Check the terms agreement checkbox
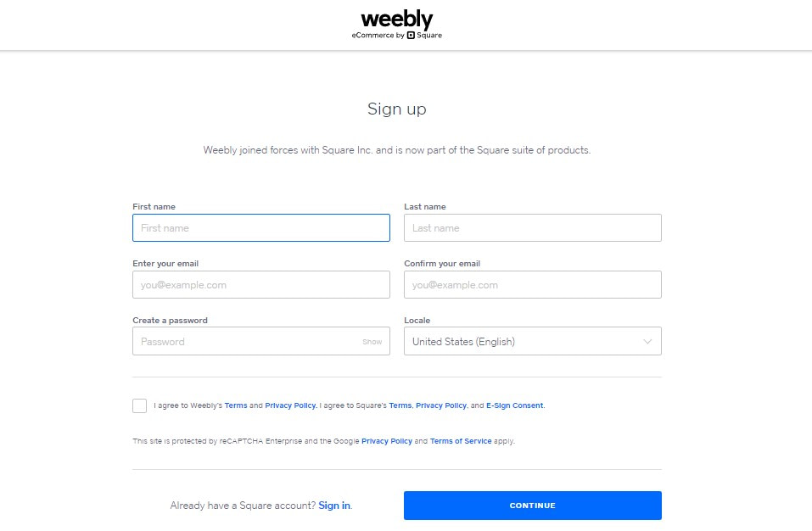The height and width of the screenshot is (531, 812). point(139,405)
